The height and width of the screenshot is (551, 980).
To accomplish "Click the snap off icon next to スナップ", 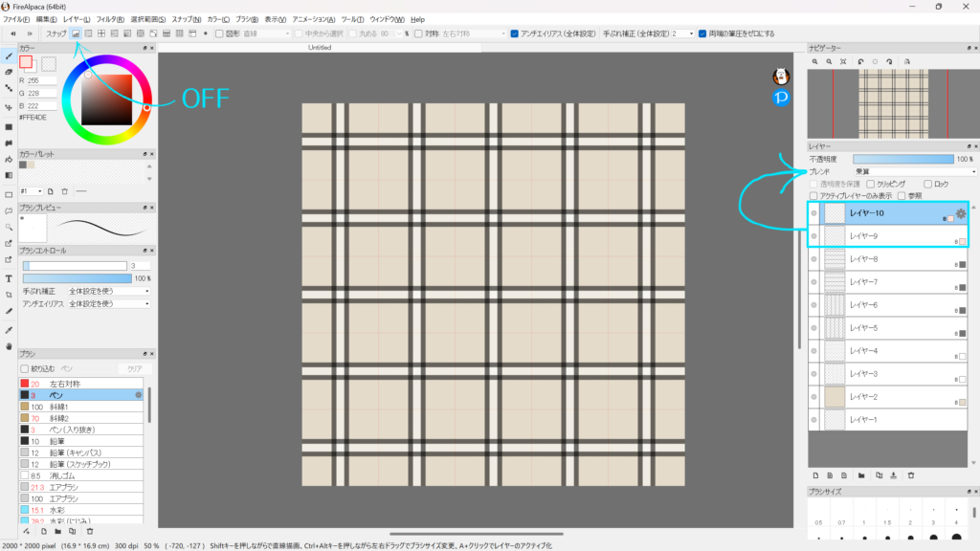I will pos(76,33).
